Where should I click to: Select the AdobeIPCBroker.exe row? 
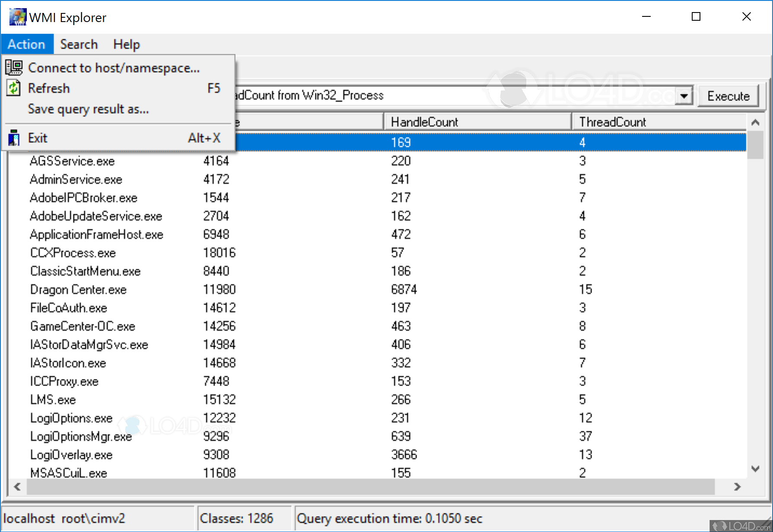(377, 198)
